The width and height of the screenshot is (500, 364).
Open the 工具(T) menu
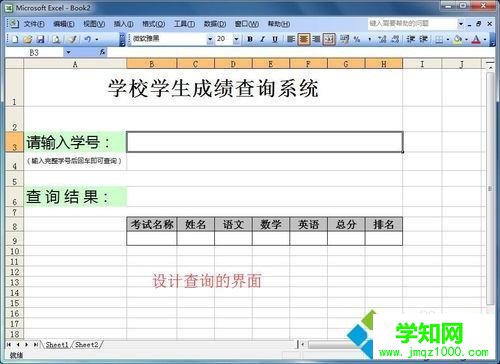click(x=184, y=24)
